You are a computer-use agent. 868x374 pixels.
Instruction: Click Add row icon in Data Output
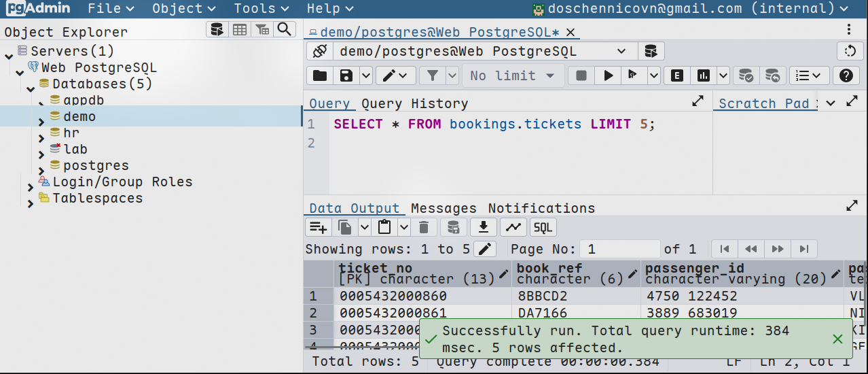317,227
